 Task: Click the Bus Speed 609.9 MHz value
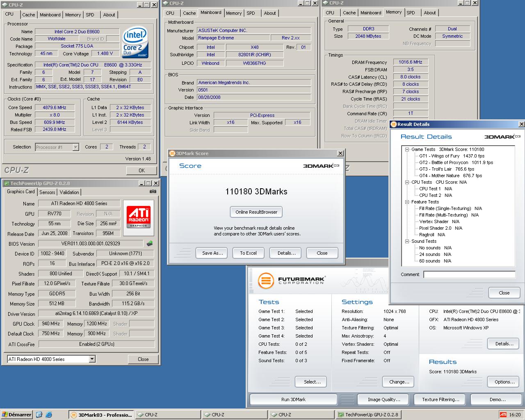[x=55, y=122]
